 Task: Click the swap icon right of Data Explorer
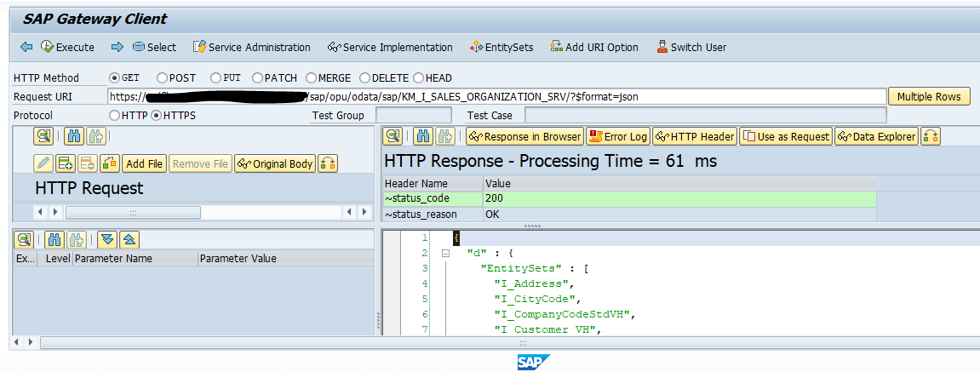click(x=931, y=136)
